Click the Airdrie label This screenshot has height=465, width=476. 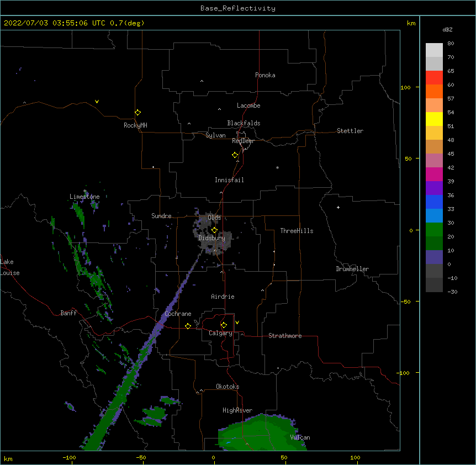[223, 297]
